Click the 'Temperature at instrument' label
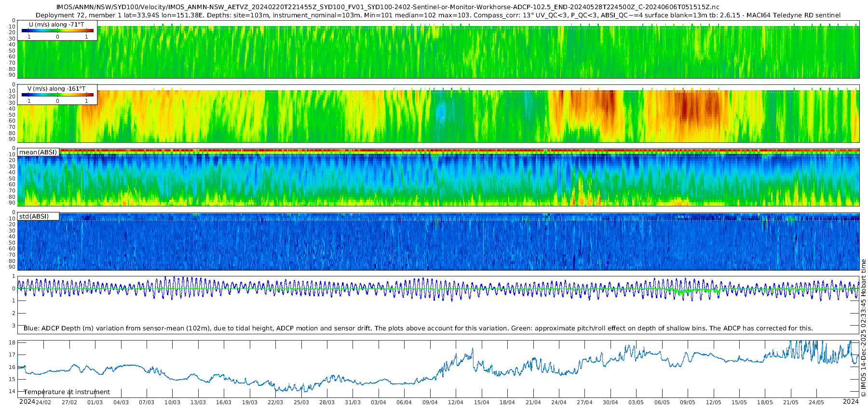This screenshot has width=868, height=410. pos(67,392)
